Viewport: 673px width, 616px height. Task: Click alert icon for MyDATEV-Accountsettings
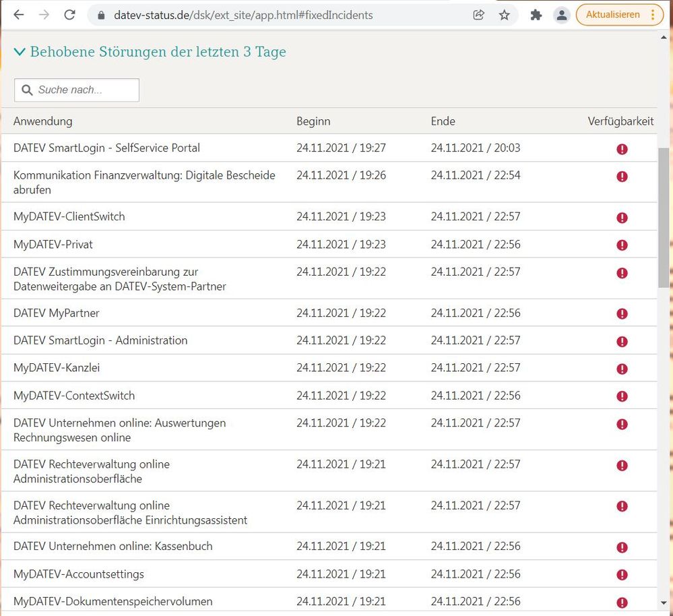click(622, 575)
